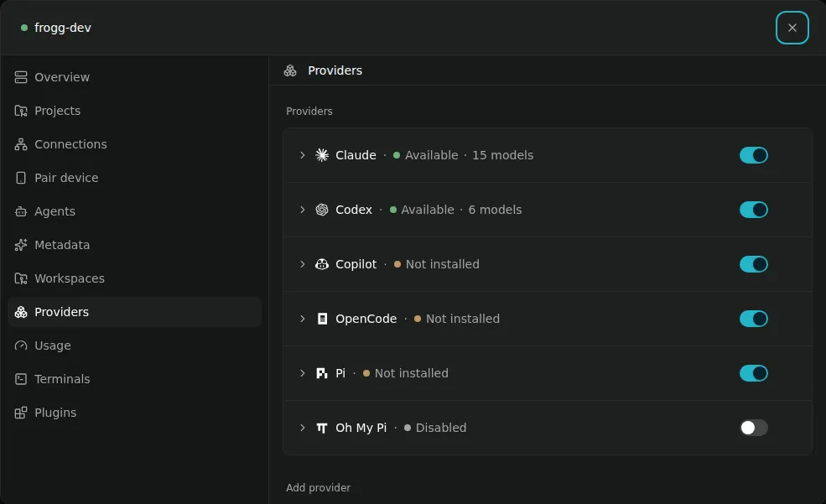The image size is (826, 504).
Task: Expand the Pi provider row chevron
Action: [303, 373]
